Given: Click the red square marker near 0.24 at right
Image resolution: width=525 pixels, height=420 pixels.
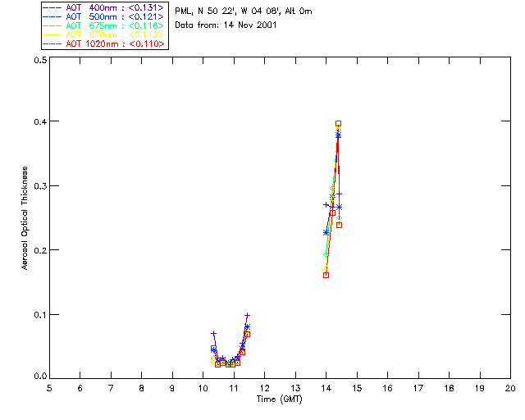Looking at the screenshot, I should click(x=339, y=225).
